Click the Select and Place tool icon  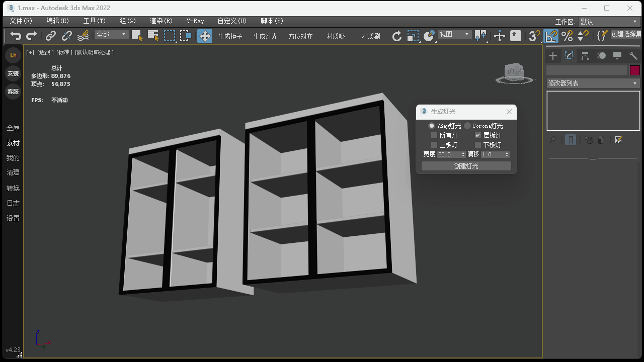(429, 36)
